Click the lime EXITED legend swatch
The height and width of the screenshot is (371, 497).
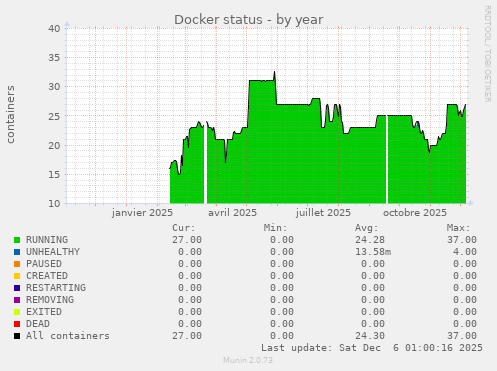(x=17, y=312)
